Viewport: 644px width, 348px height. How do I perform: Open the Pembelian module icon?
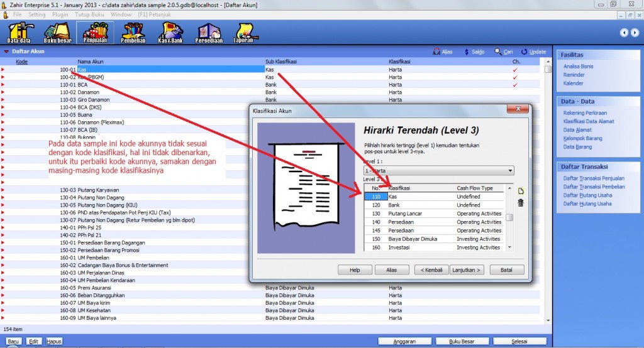click(x=133, y=33)
